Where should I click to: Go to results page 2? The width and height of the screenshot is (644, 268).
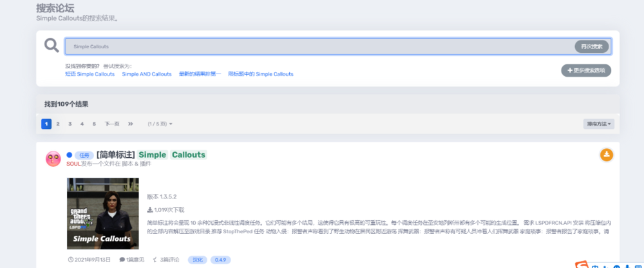click(58, 124)
